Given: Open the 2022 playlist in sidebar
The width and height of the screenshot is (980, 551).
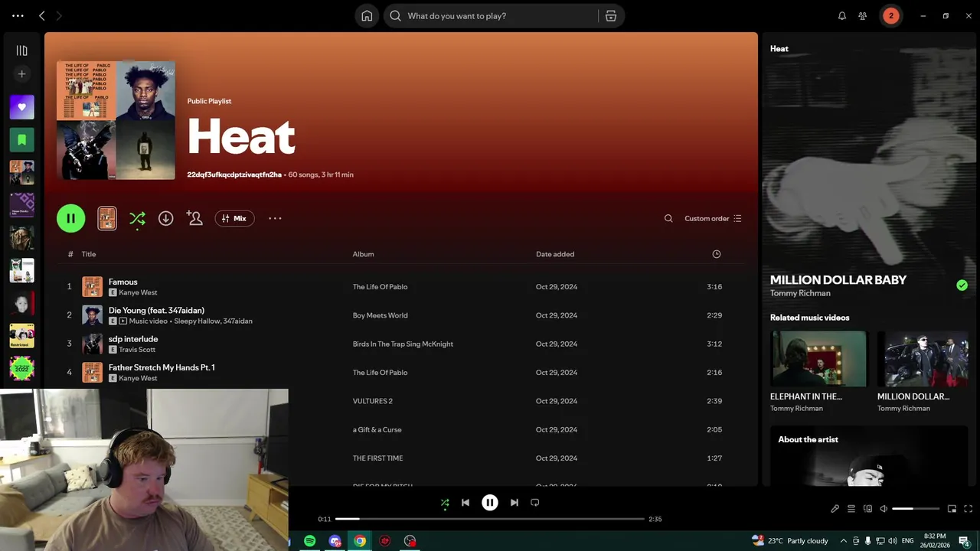Looking at the screenshot, I should (21, 369).
